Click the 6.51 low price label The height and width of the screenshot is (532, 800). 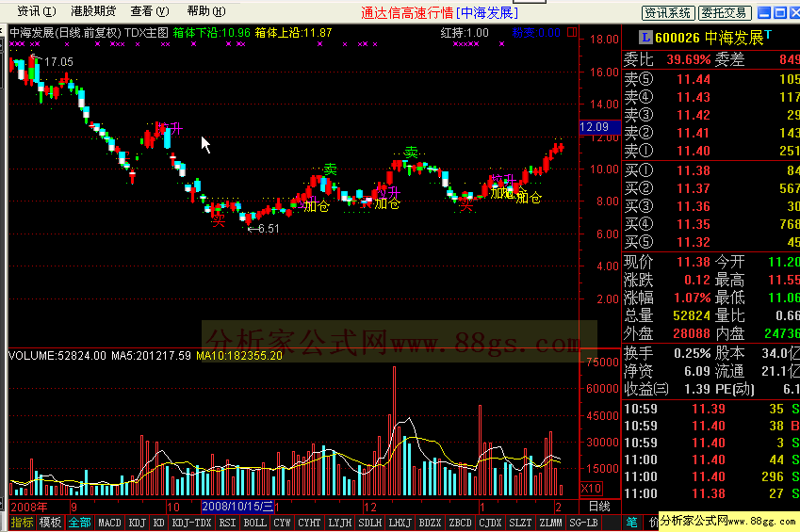[269, 229]
